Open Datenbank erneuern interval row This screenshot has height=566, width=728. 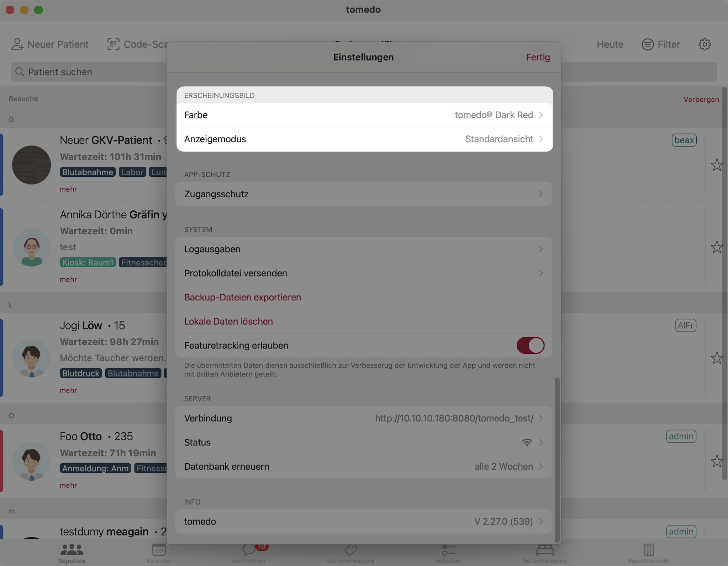pyautogui.click(x=364, y=466)
